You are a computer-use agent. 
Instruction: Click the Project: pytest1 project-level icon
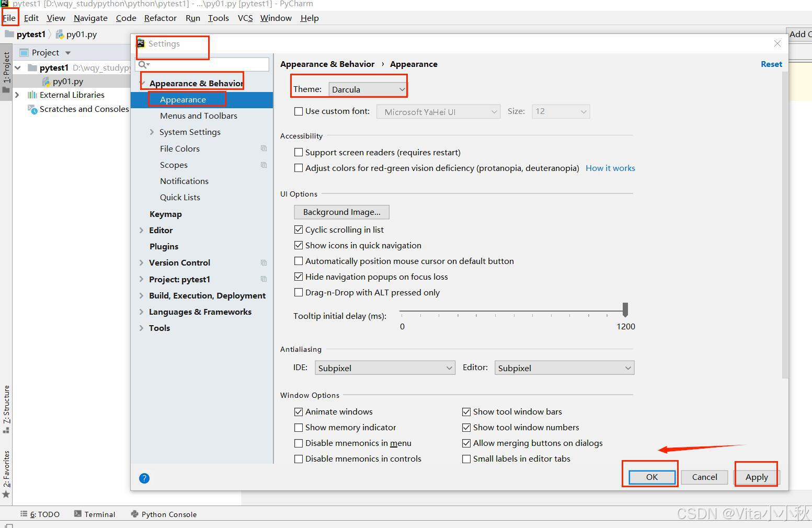(x=264, y=279)
